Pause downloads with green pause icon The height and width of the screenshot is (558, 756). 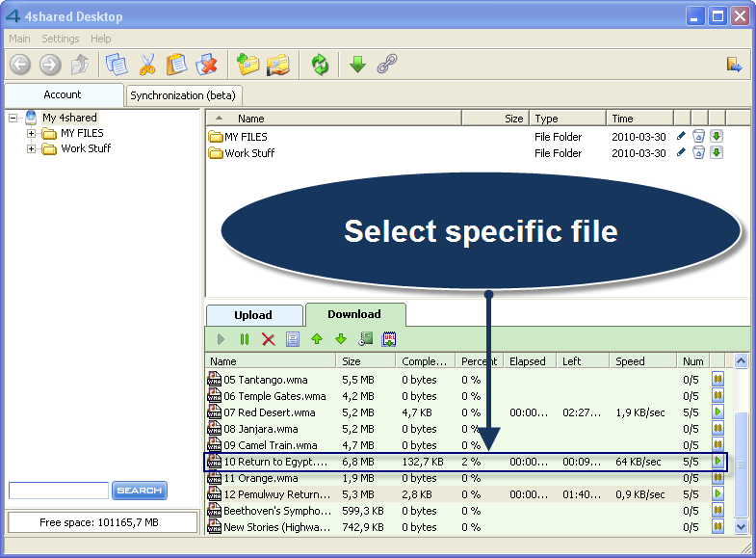[245, 339]
